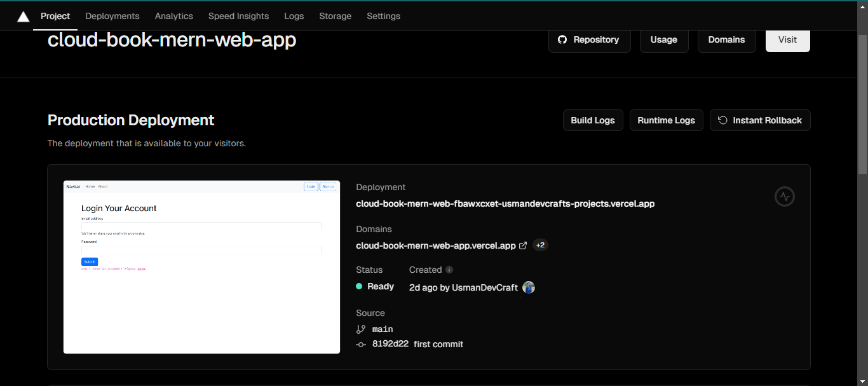Viewport: 868px width, 386px height.
Task: Switch to the Analytics tab
Action: 173,16
